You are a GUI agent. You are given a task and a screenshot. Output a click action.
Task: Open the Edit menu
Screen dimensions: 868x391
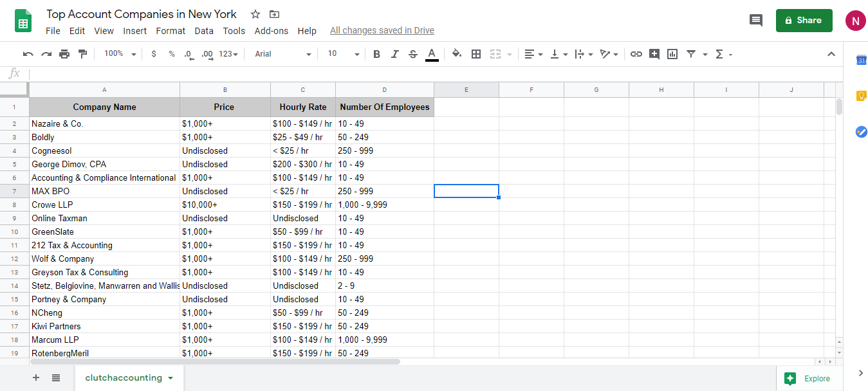coord(77,31)
